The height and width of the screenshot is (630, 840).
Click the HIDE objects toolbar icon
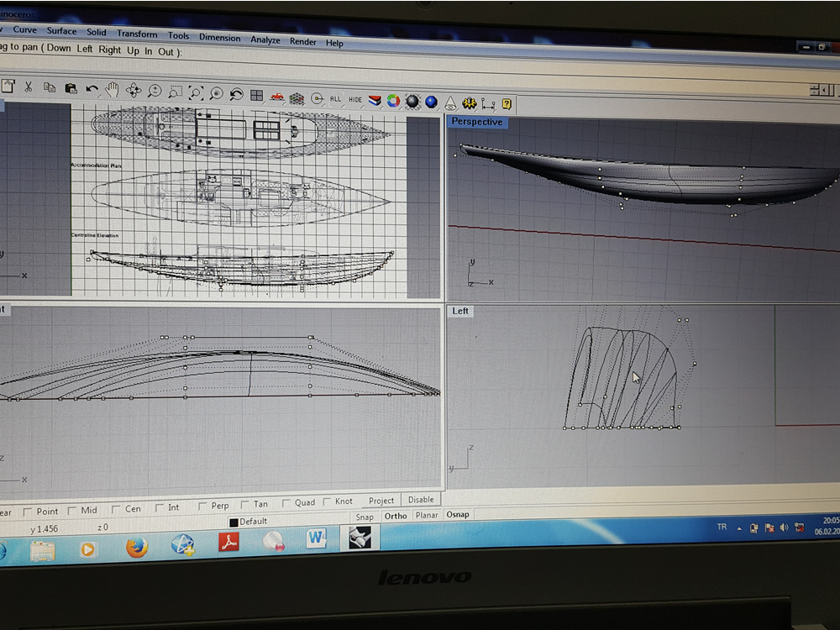pos(355,100)
